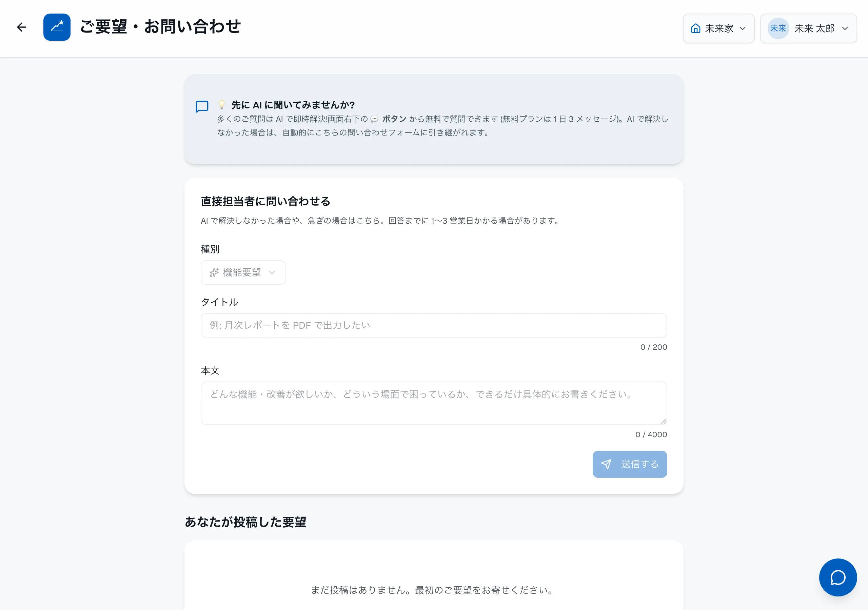Focus the 本文 textarea
868x610 pixels.
[434, 403]
